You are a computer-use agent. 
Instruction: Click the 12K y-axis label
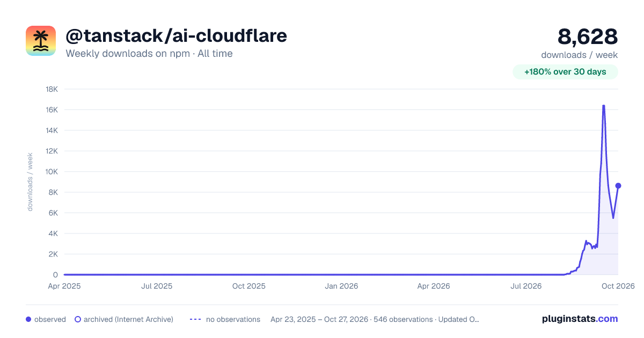(52, 151)
